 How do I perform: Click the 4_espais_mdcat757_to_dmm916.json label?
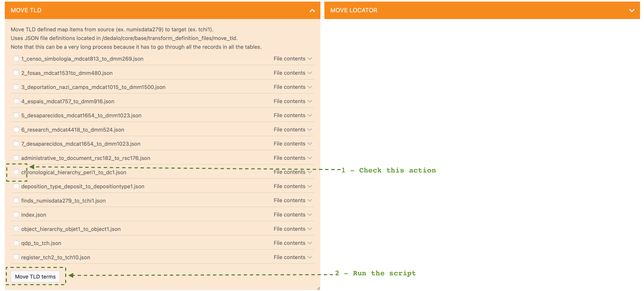point(68,101)
